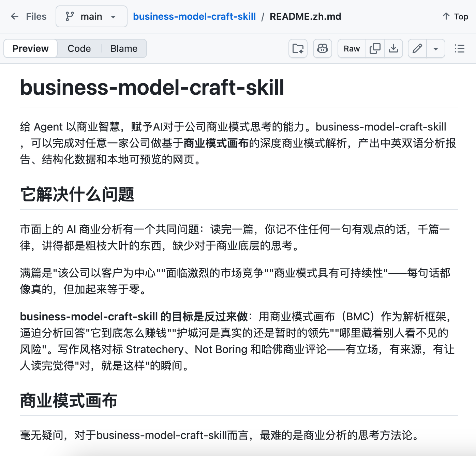Click the 它解决什么问题 section heading

tap(77, 194)
